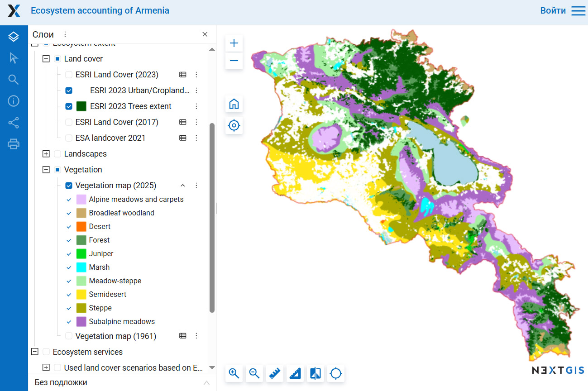Enable ESRI Land Cover (2017) layer
The height and width of the screenshot is (391, 588).
69,122
